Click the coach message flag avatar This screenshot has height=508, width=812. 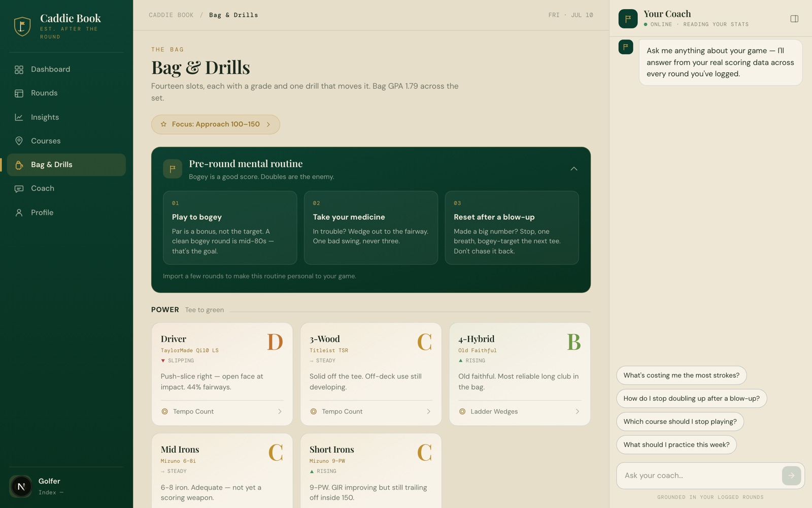tap(626, 47)
